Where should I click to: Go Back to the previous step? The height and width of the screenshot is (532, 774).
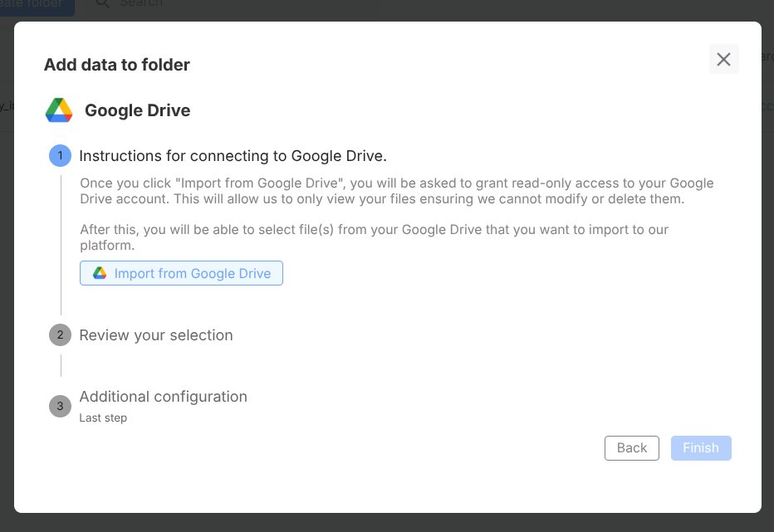[x=631, y=447]
